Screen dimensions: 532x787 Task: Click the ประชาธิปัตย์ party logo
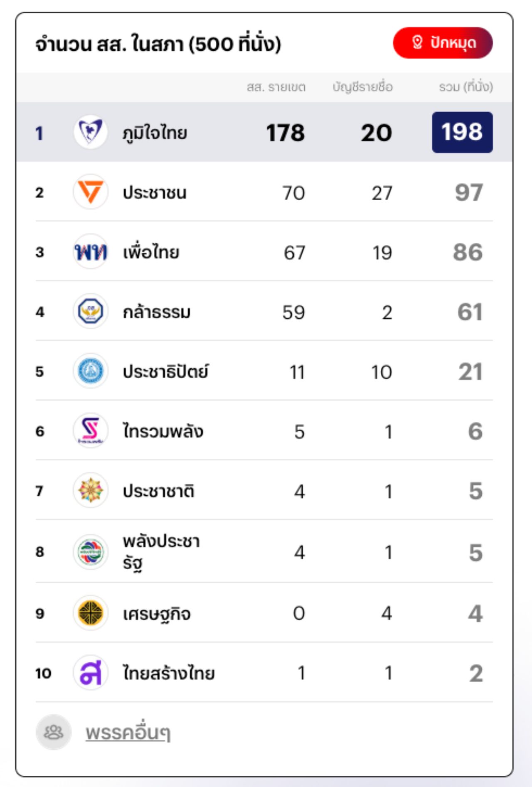[91, 371]
